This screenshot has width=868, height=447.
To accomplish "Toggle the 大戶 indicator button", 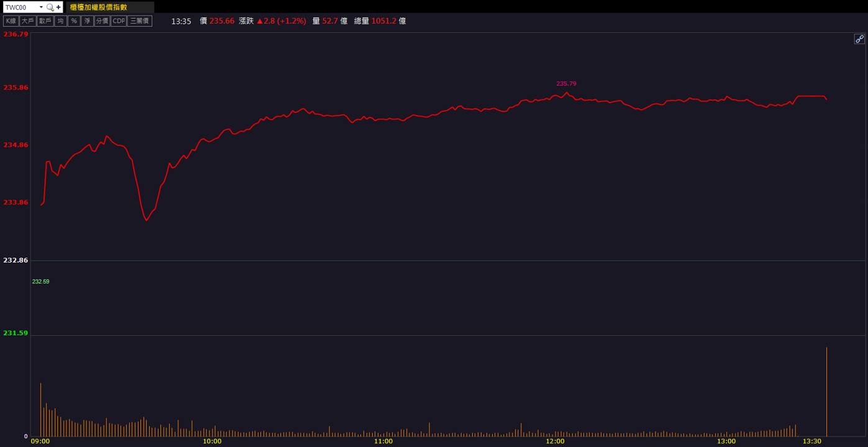I will [27, 21].
